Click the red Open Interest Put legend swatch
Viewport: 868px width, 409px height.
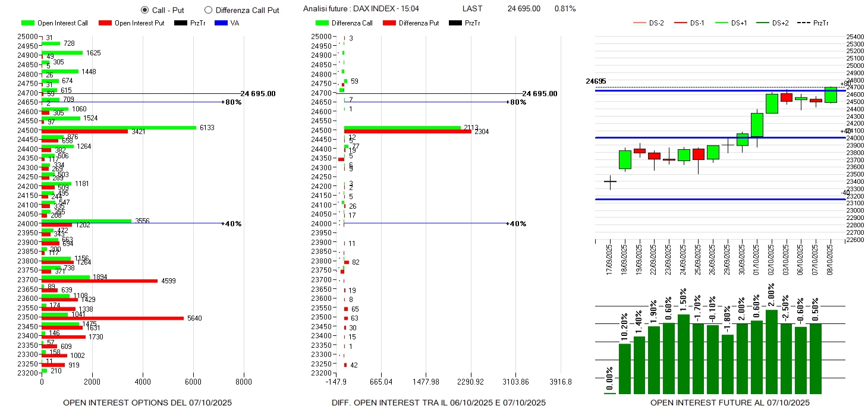(x=105, y=23)
